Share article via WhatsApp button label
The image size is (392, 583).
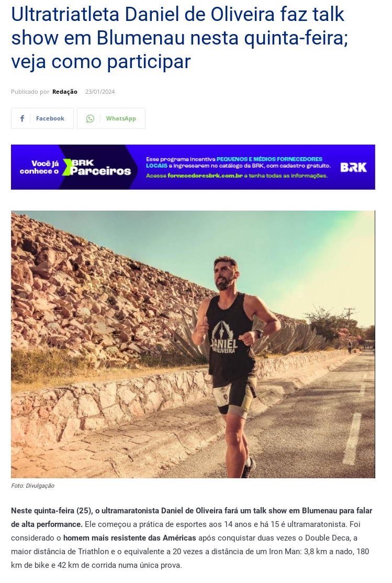point(121,118)
